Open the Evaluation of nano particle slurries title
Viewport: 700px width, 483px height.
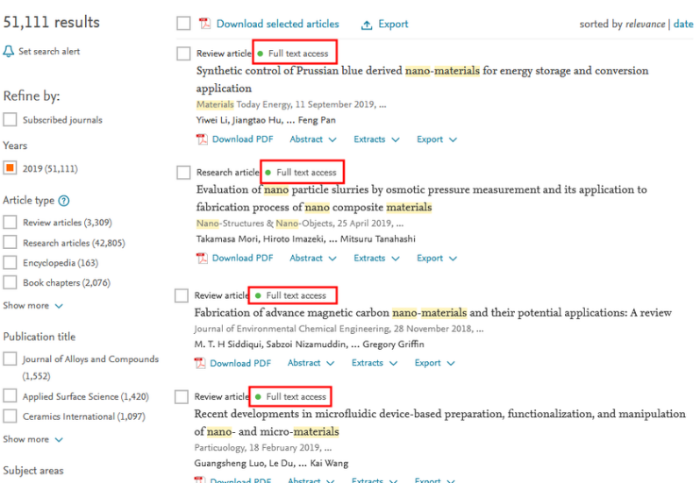pyautogui.click(x=421, y=198)
